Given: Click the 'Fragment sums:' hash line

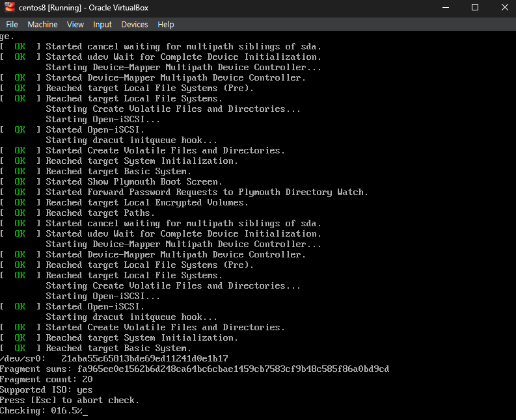Looking at the screenshot, I should tap(195, 369).
